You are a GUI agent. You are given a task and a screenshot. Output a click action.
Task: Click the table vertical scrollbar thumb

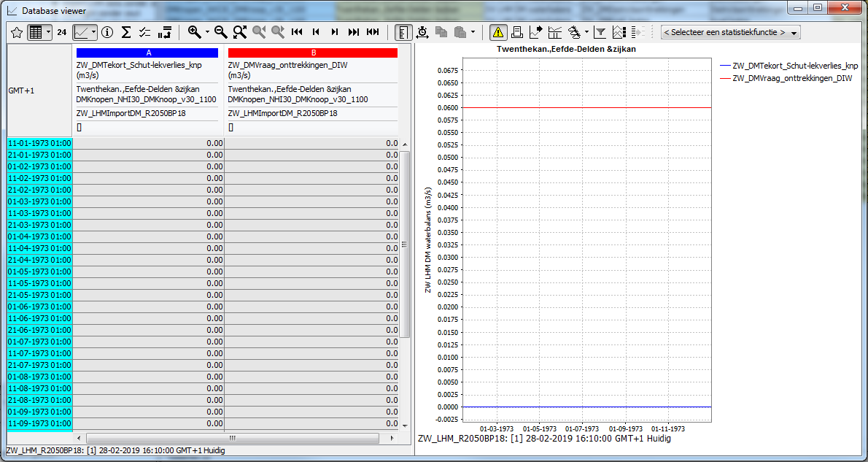tap(404, 245)
